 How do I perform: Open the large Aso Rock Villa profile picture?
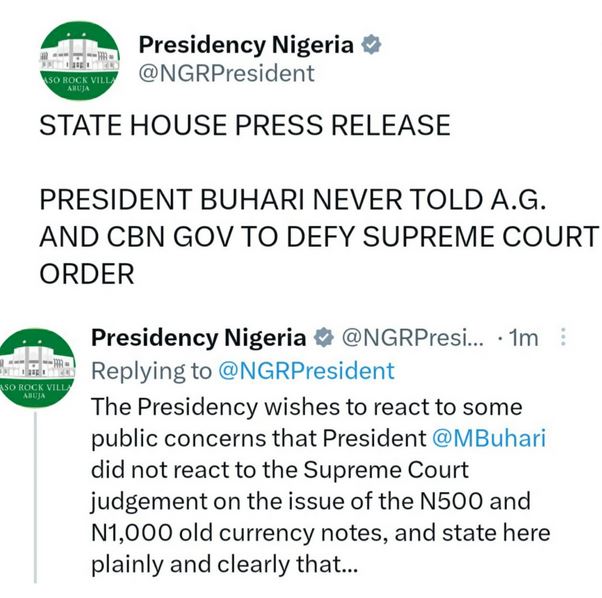pyautogui.click(x=78, y=62)
